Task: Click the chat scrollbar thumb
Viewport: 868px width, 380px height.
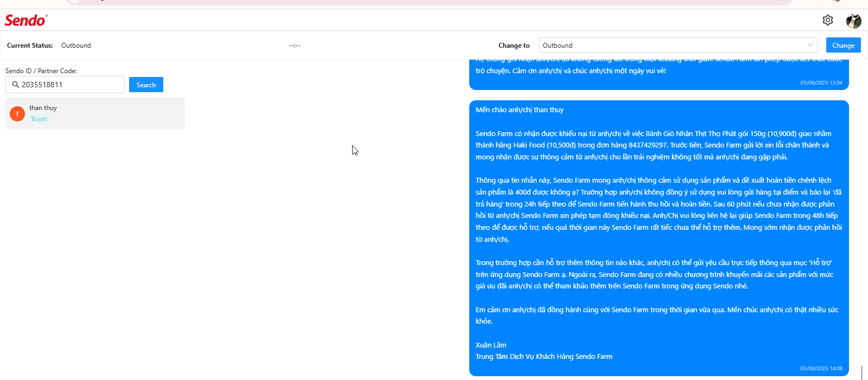Action: pos(861,372)
